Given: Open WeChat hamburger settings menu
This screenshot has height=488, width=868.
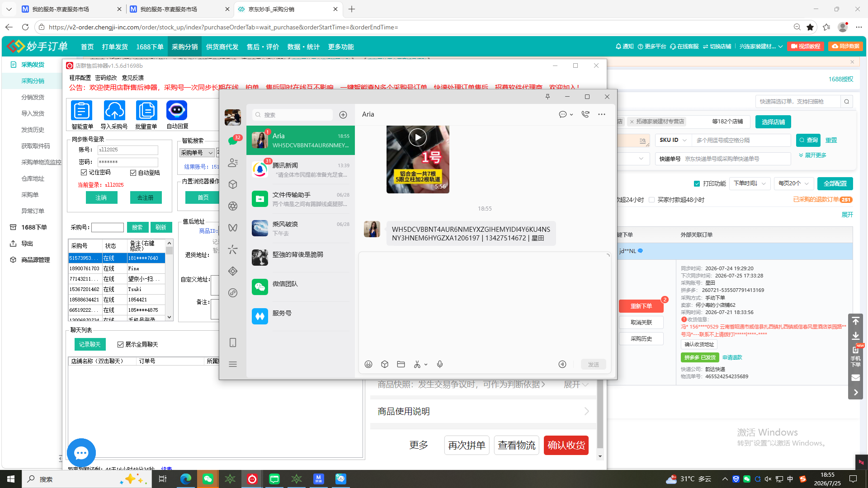Looking at the screenshot, I should point(233,364).
